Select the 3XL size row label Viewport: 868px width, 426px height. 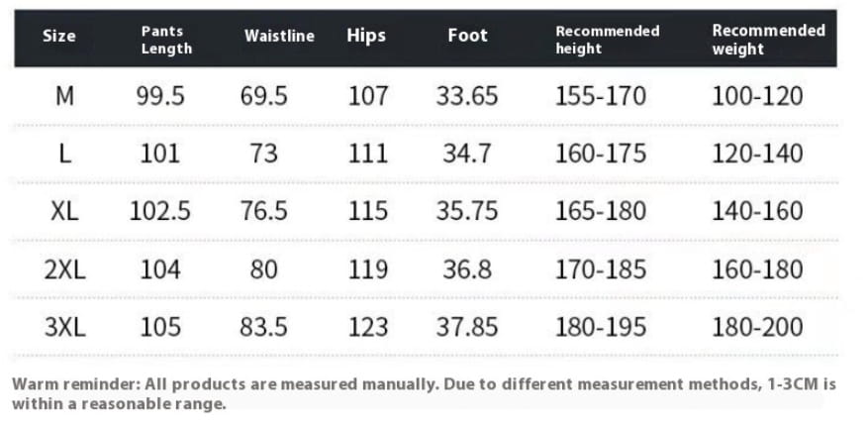[64, 326]
